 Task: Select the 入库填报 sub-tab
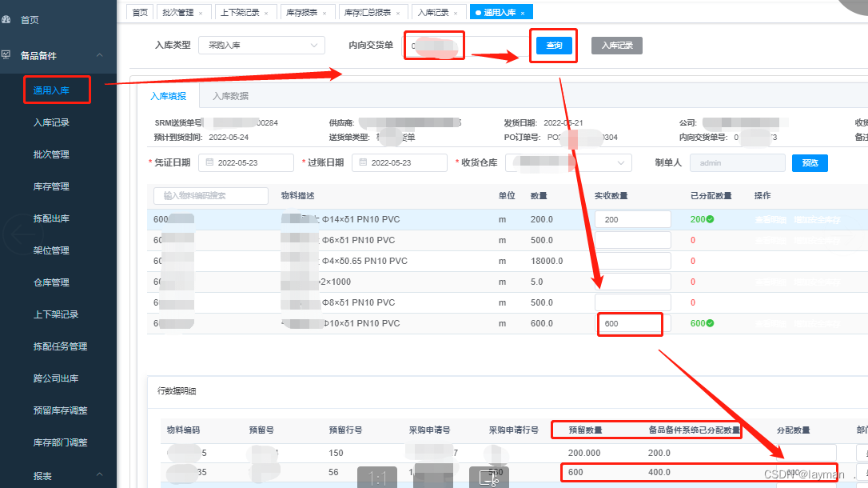click(x=169, y=96)
